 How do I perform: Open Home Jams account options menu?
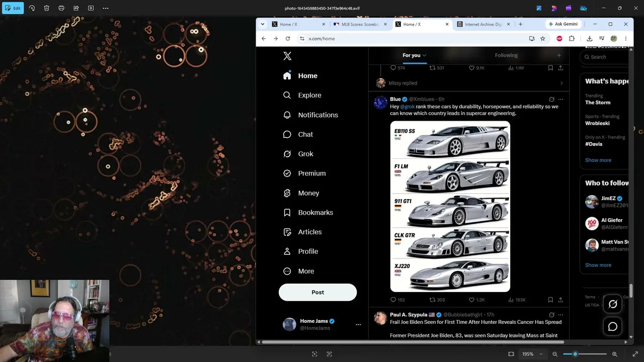[358, 325]
